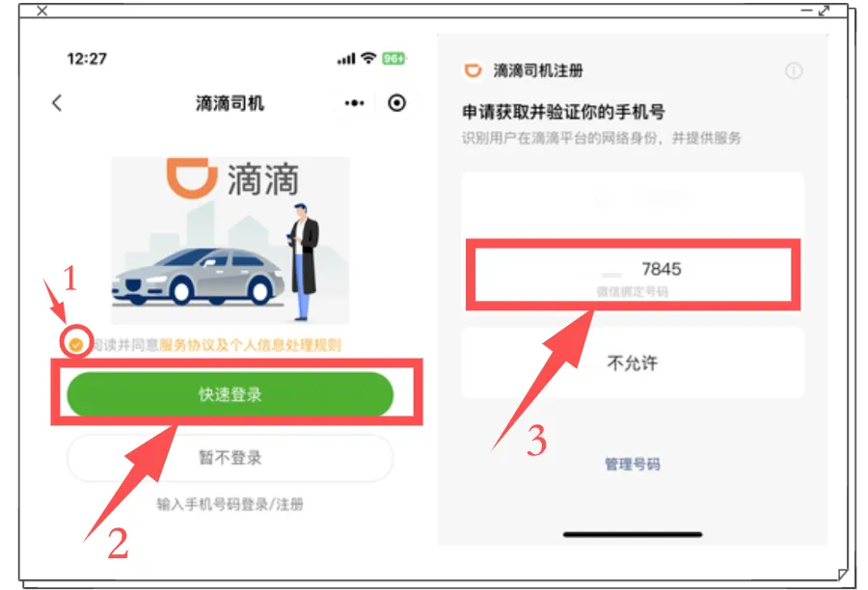Click the green 快速登录 button
868x590 pixels.
coord(231,394)
